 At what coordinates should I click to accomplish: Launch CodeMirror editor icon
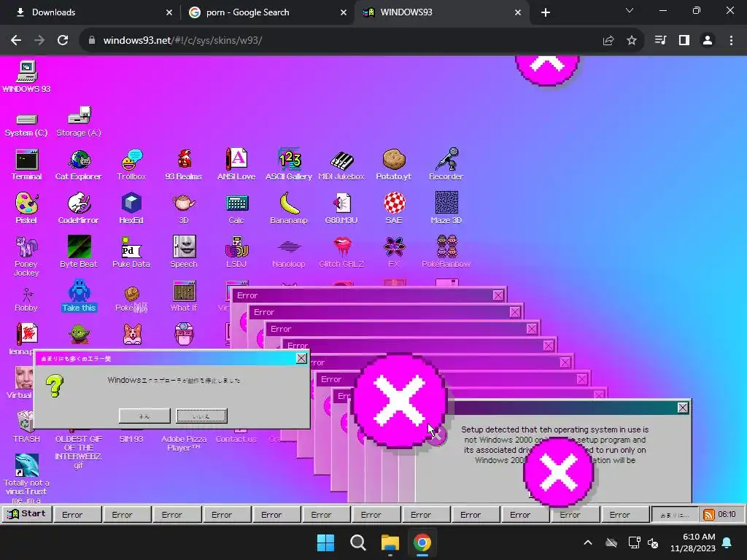(79, 208)
